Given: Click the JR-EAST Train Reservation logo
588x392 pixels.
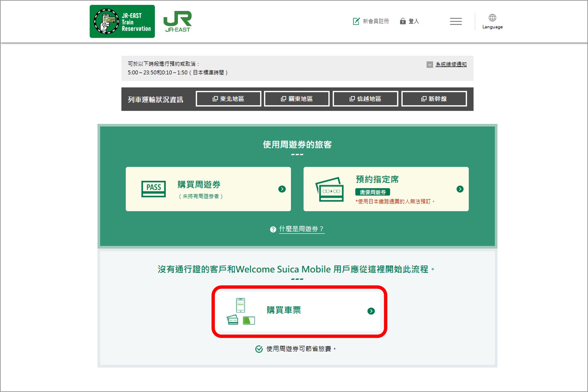Looking at the screenshot, I should click(122, 21).
